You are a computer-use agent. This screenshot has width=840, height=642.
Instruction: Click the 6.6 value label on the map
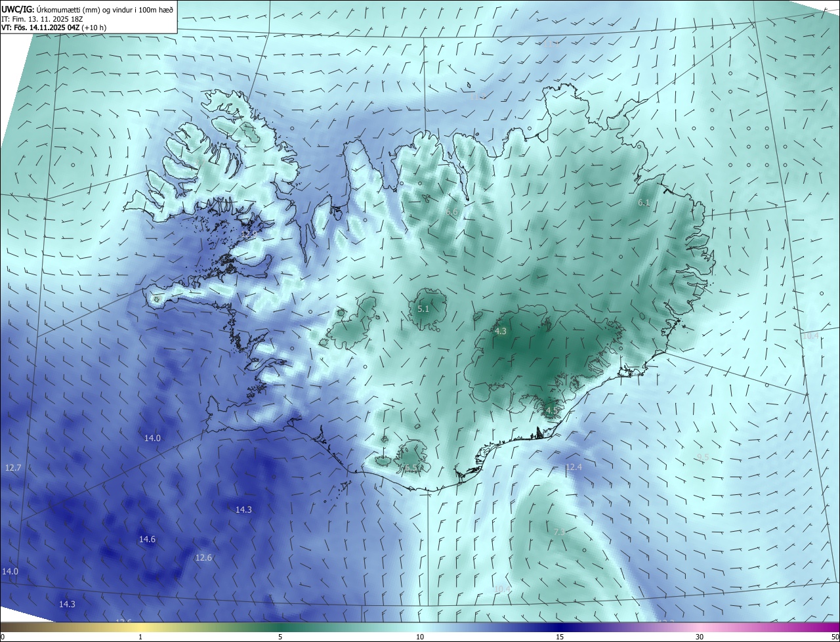[x=451, y=213]
